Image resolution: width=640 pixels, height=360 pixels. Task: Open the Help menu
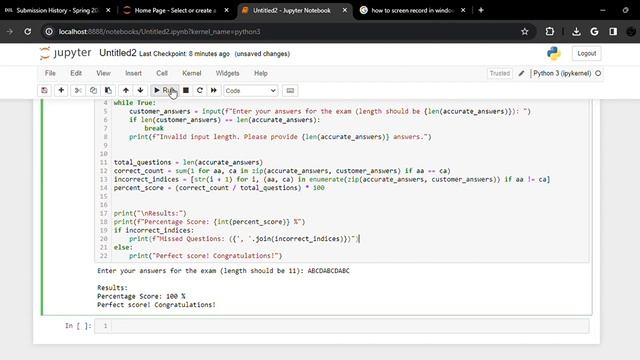pyautogui.click(x=261, y=73)
